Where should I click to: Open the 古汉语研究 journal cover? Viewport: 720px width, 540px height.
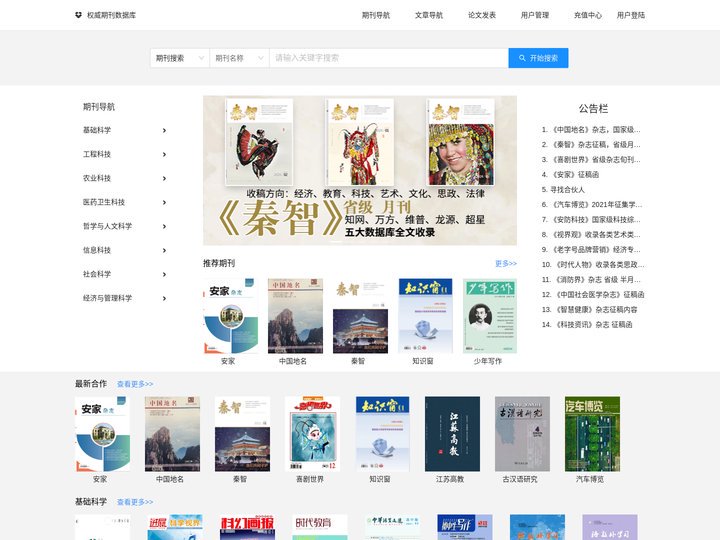click(522, 434)
